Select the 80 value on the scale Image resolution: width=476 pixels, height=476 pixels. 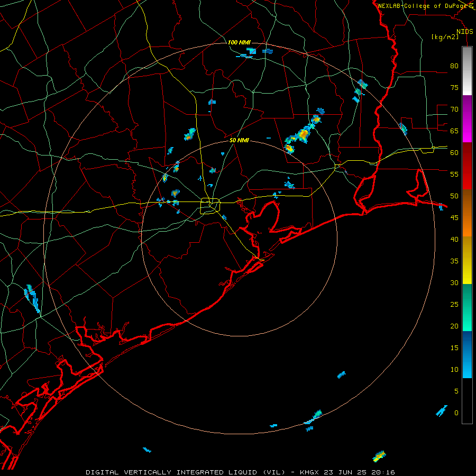454,66
